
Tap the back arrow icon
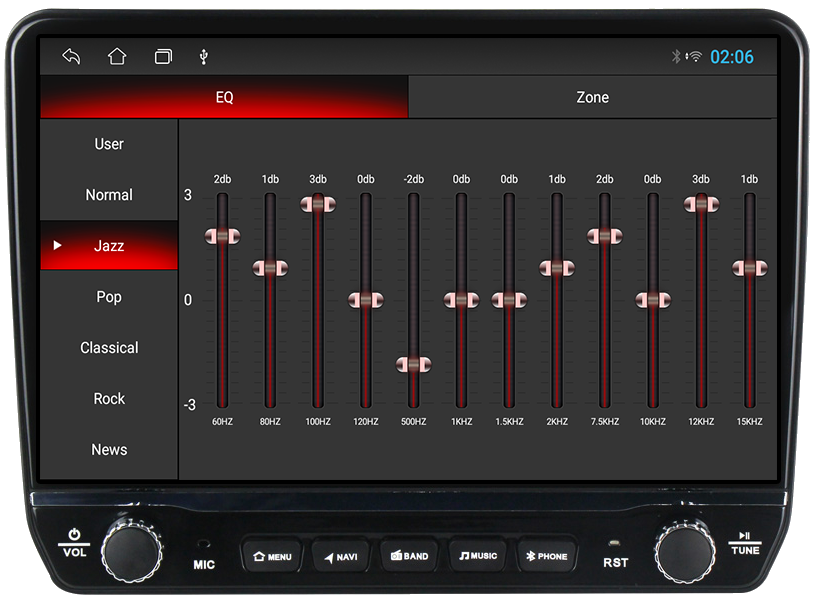point(71,57)
